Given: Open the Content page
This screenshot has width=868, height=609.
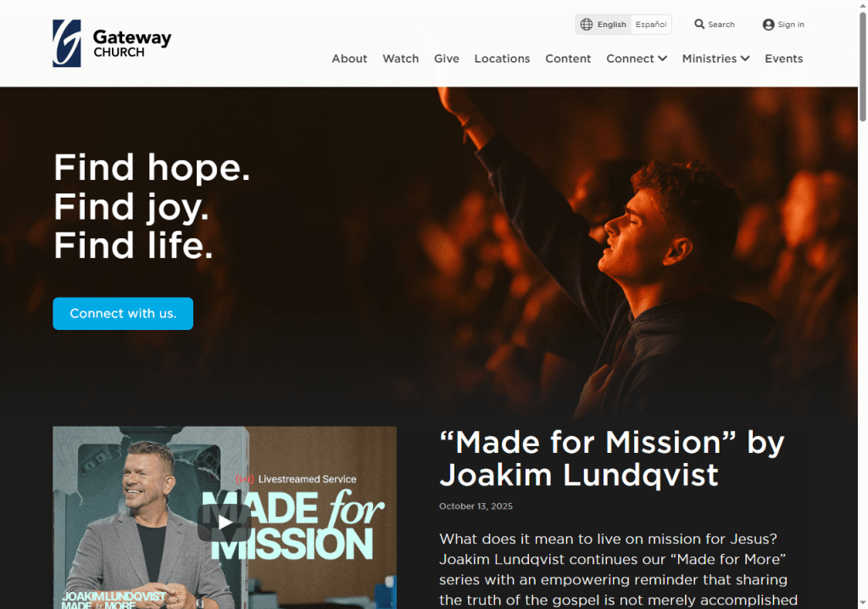Looking at the screenshot, I should tap(568, 59).
